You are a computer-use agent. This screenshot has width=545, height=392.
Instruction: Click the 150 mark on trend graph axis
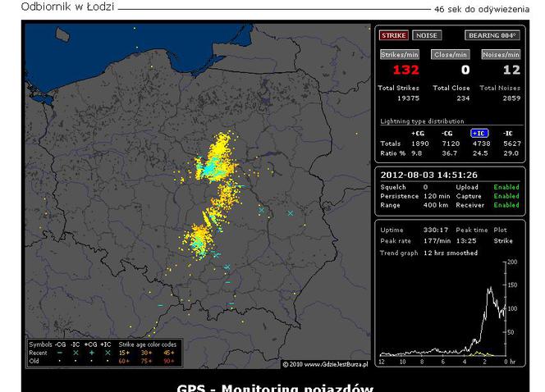[512, 285]
